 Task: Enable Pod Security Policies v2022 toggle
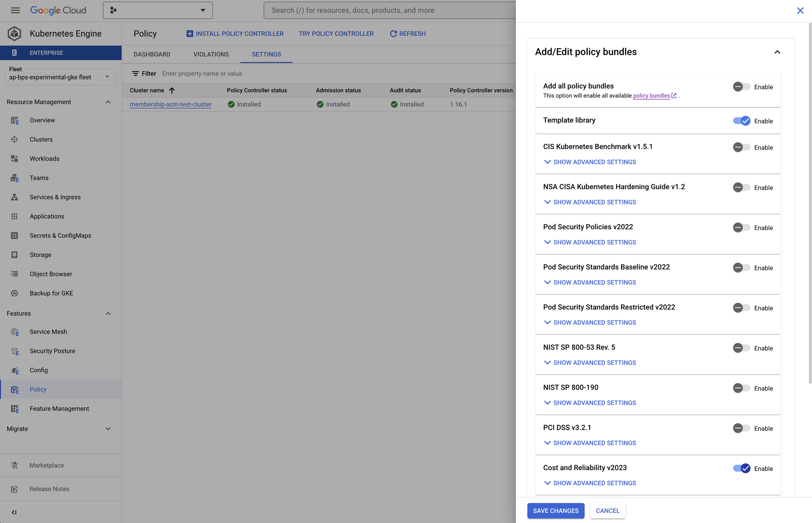742,227
